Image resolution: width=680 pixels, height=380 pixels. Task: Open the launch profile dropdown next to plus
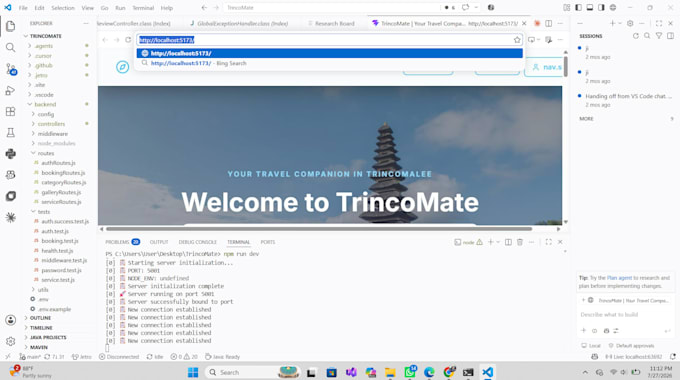[x=498, y=242]
